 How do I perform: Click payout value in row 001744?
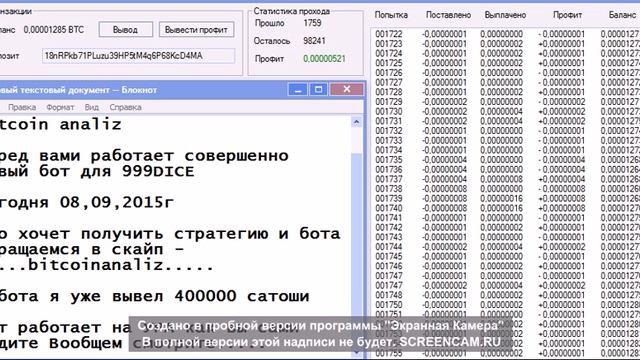click(501, 247)
